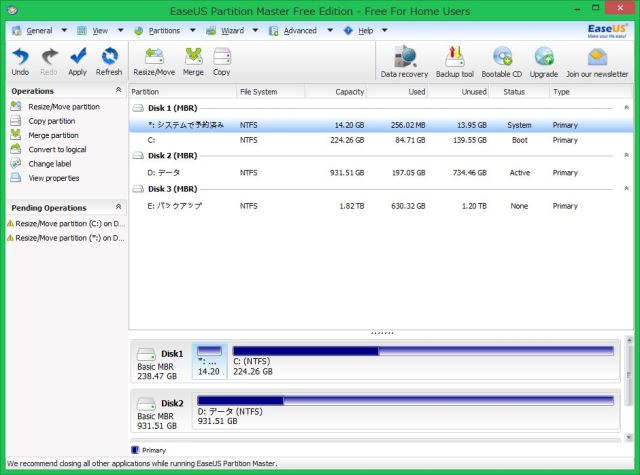The image size is (640, 475).
Task: Click the Disk2 drive icon in the disk map
Action: pos(146,404)
